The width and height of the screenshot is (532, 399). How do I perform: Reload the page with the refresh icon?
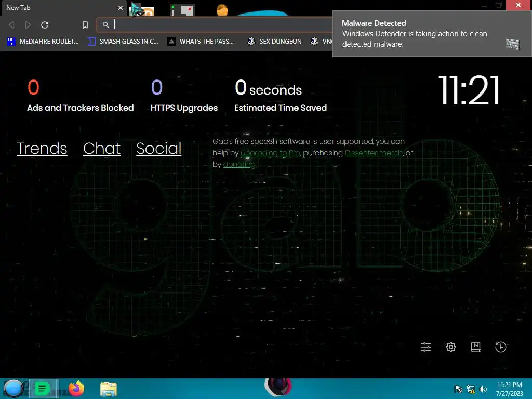tap(45, 25)
